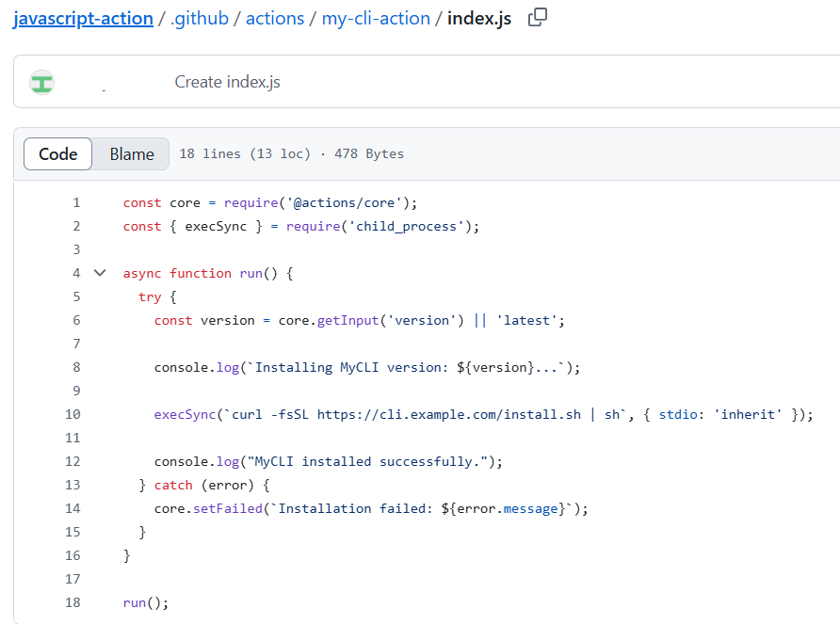Click line number 18 in the gutter

click(73, 602)
